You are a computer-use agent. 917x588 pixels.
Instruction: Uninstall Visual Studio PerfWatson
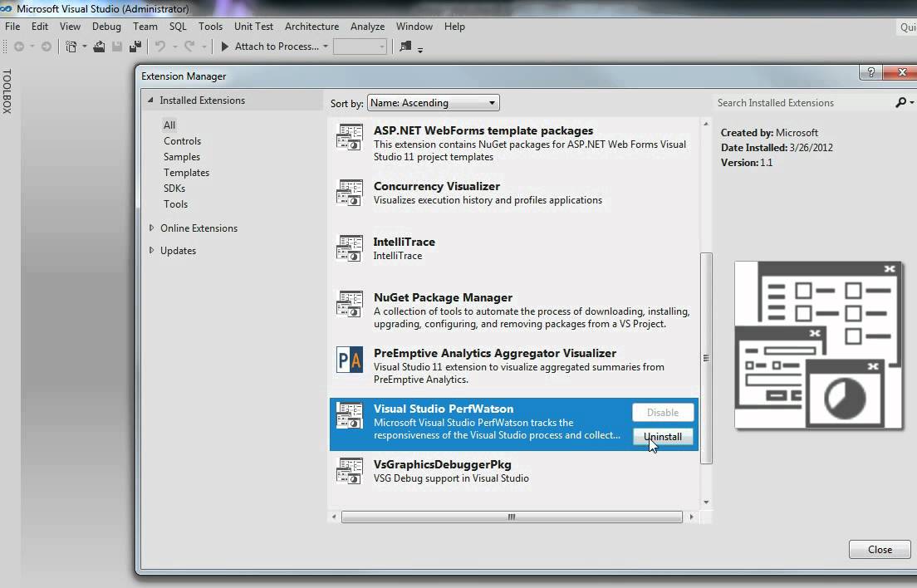pyautogui.click(x=663, y=437)
